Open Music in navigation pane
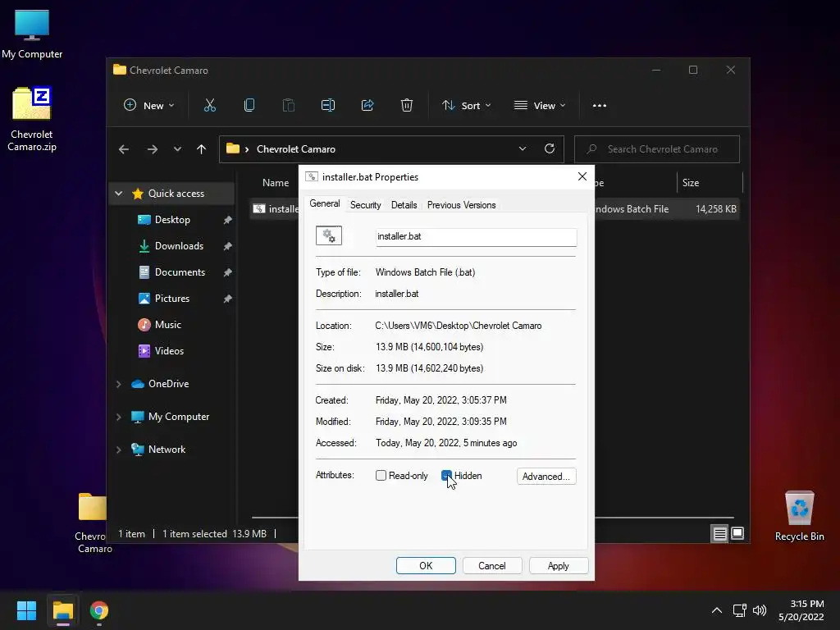The height and width of the screenshot is (630, 840). click(x=167, y=325)
